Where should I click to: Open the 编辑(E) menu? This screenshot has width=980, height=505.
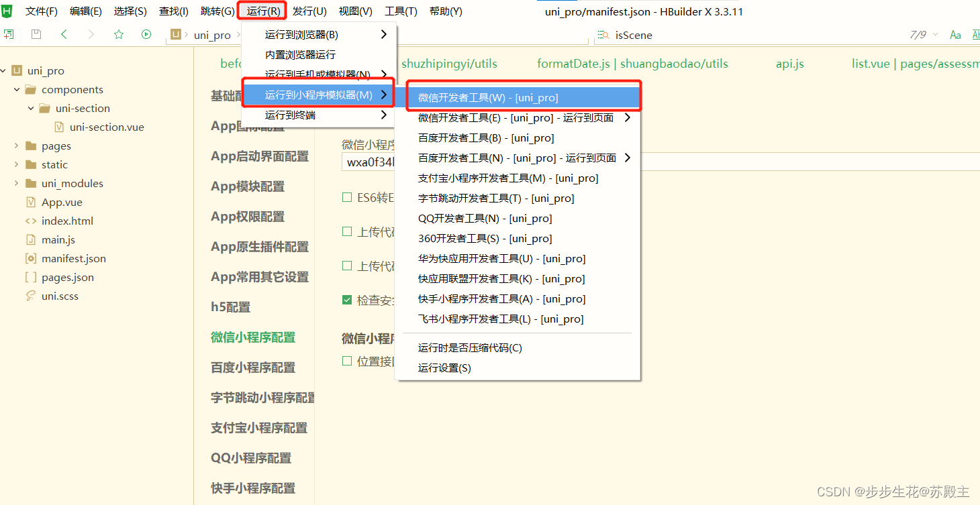coord(86,11)
